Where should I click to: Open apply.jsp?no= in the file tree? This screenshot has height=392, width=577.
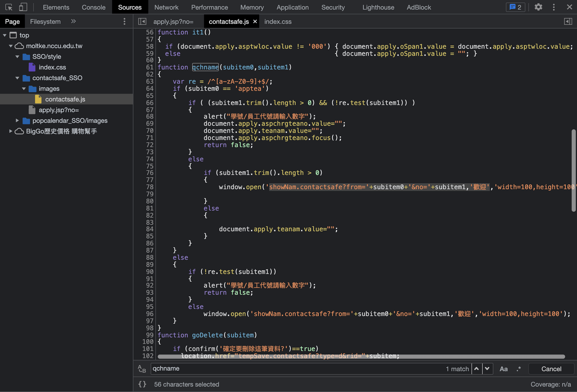coord(59,110)
